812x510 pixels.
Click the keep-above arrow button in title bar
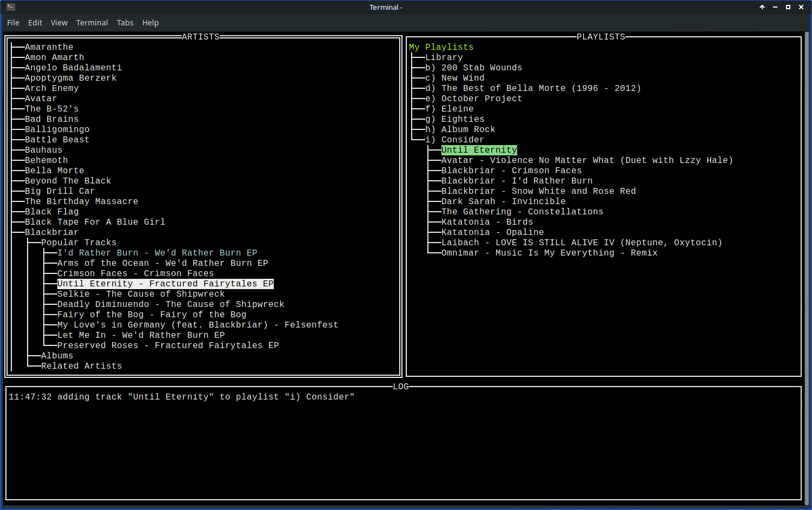click(762, 7)
